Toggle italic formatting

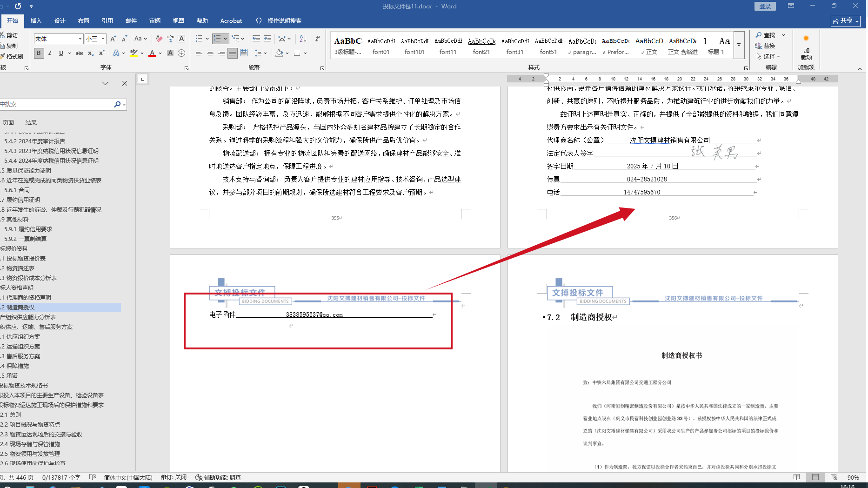click(50, 53)
